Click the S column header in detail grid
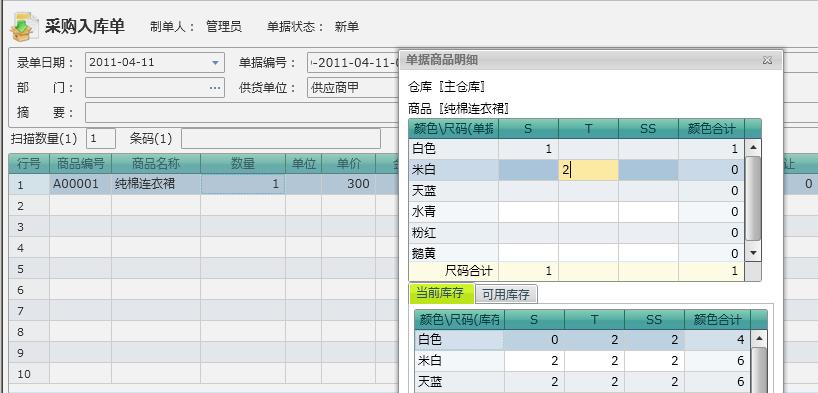Image resolution: width=818 pixels, height=393 pixels. pyautogui.click(x=528, y=128)
